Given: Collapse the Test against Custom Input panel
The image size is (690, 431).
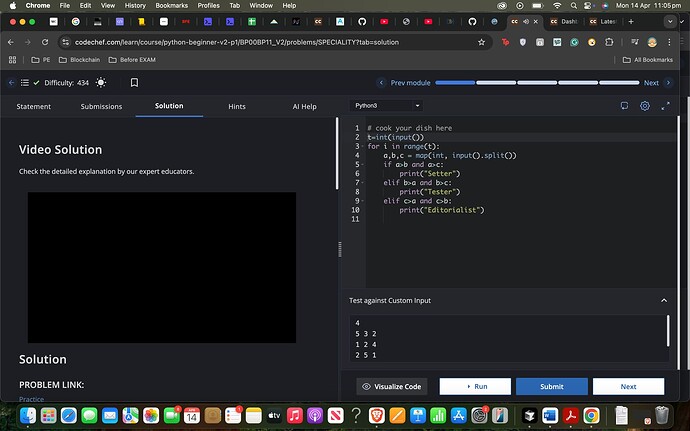Looking at the screenshot, I should tap(664, 300).
